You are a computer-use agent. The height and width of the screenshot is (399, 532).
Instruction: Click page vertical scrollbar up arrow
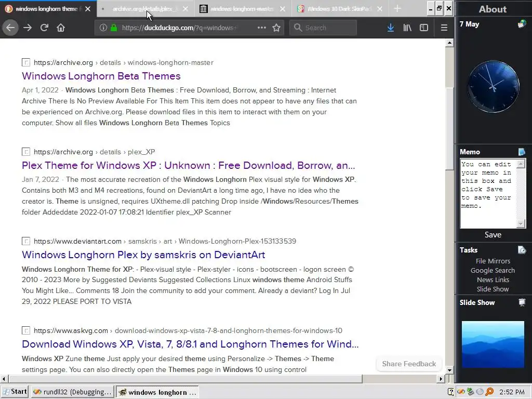[449, 43]
